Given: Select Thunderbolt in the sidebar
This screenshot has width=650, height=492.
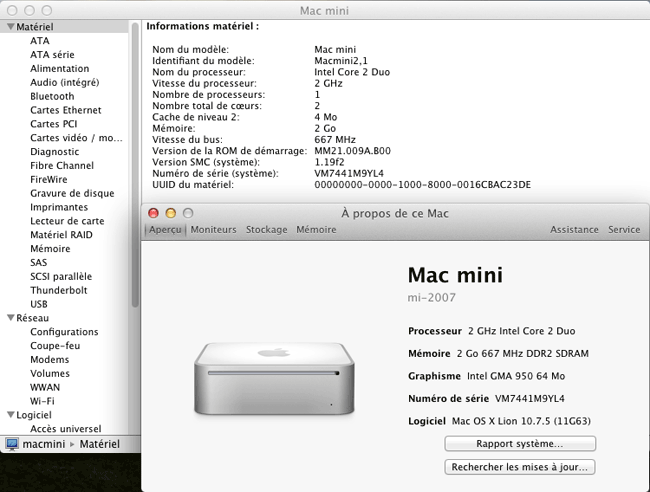Looking at the screenshot, I should [x=58, y=290].
